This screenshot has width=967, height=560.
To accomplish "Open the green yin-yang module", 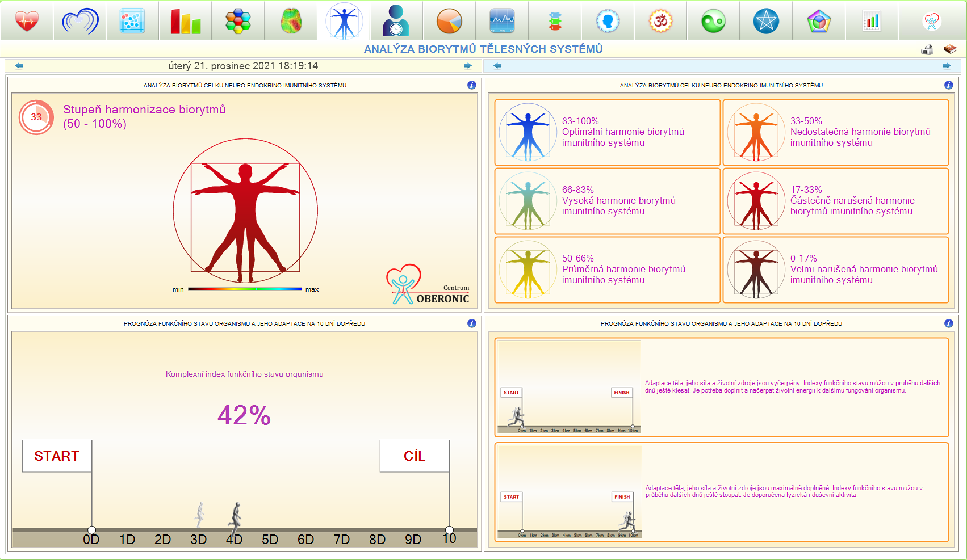I will click(713, 21).
